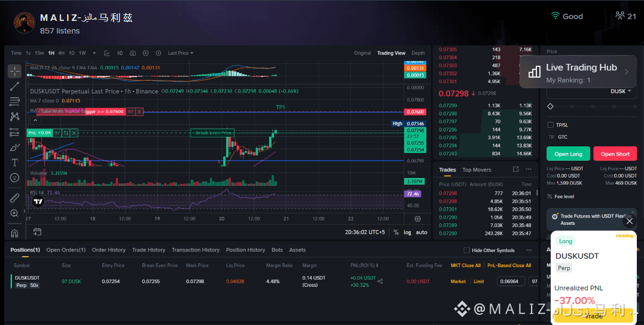Image resolution: width=644 pixels, height=325 pixels.
Task: Toggle the magnet snap mode
Action: [x=14, y=234]
